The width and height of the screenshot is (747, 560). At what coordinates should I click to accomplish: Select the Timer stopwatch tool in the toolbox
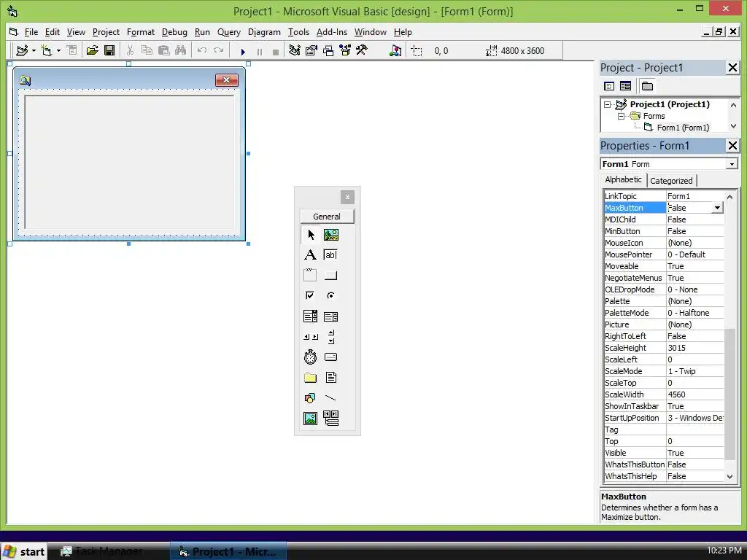point(311,357)
